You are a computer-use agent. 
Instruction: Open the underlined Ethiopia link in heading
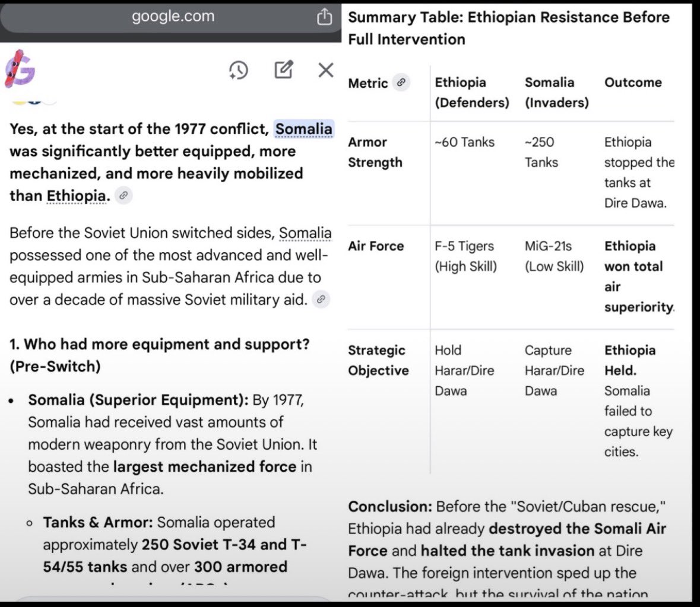77,196
